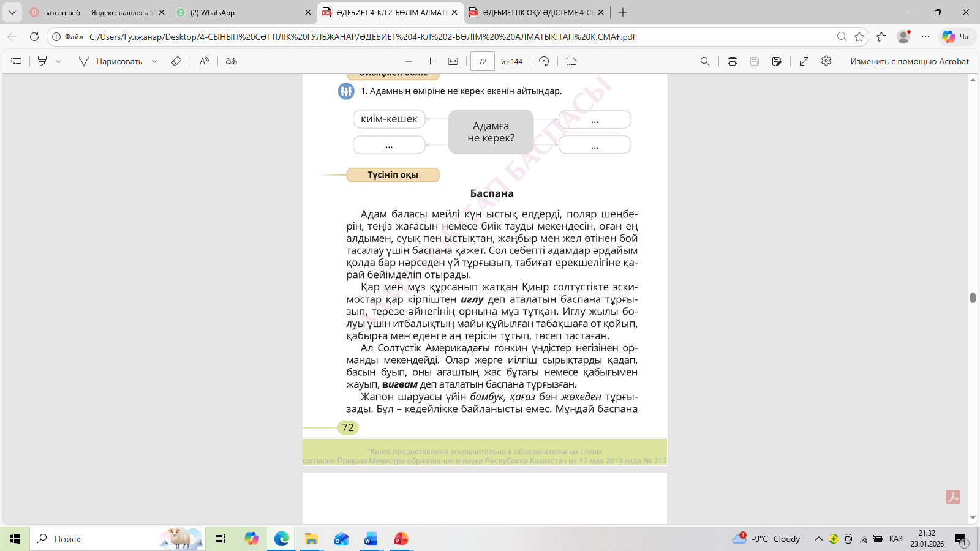Open Outlook from the taskbar
This screenshot has height=551, width=980.
point(341,539)
